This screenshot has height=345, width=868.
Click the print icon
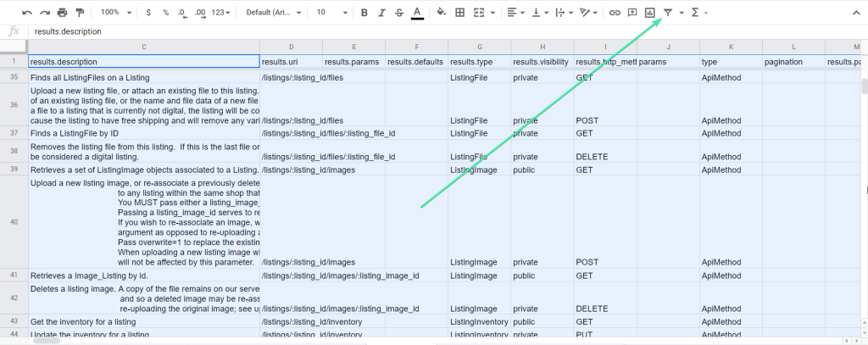tap(62, 12)
